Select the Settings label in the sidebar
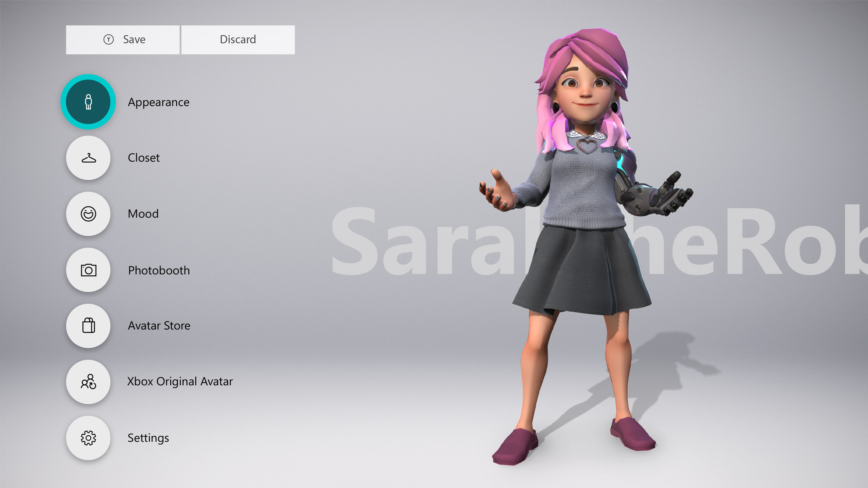868x488 pixels. pyautogui.click(x=148, y=438)
